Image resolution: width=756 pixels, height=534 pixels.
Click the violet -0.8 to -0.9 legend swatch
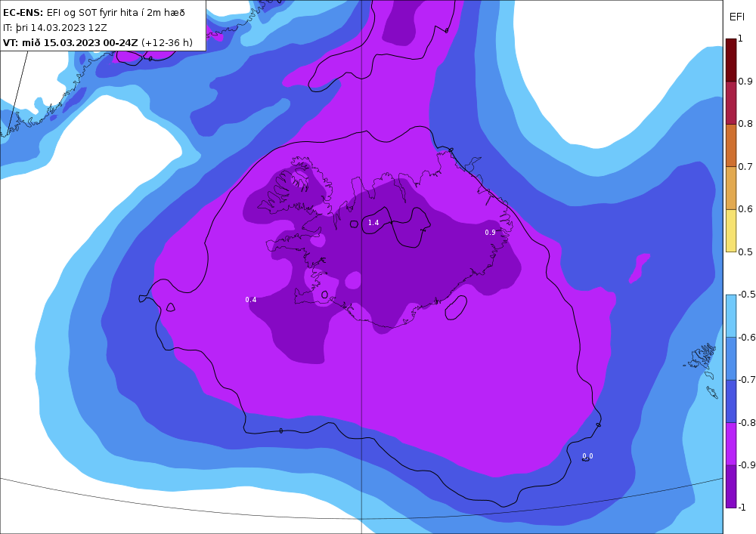(731, 443)
